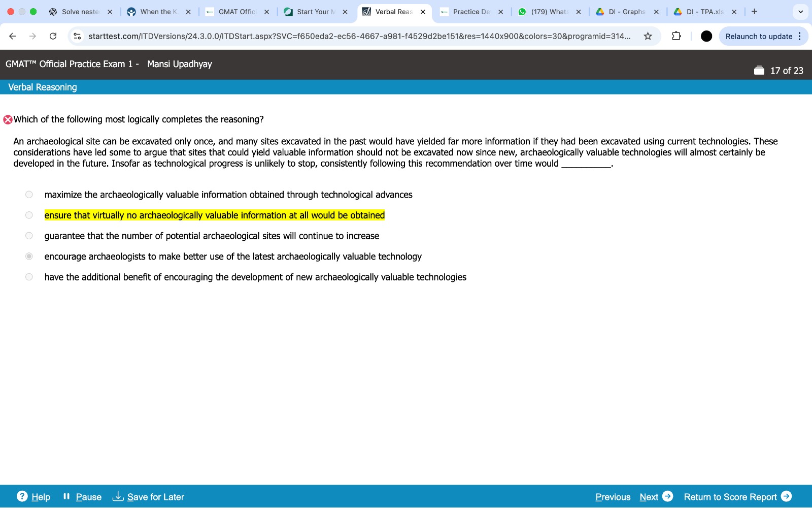Go to the Previous question
This screenshot has width=812, height=508.
click(613, 497)
